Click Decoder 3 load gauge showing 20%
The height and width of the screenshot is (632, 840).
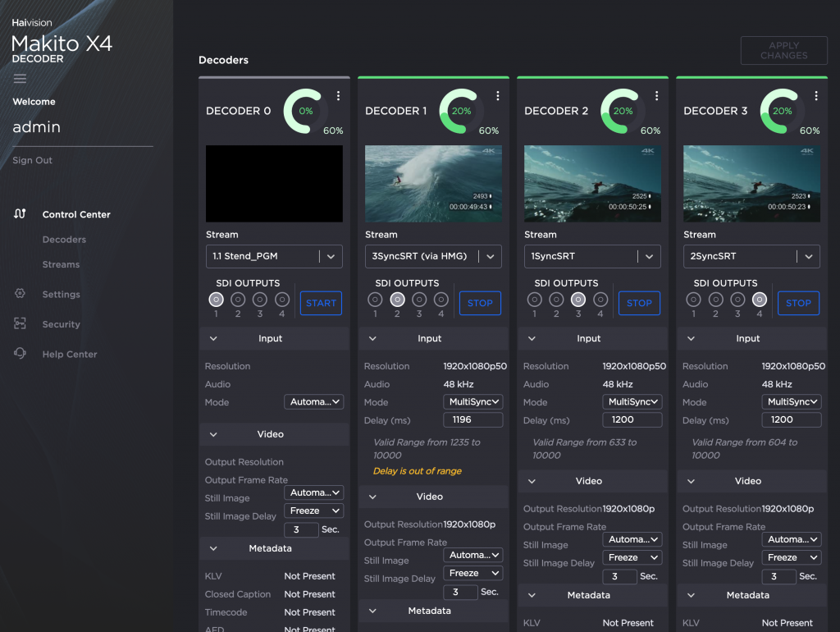782,111
